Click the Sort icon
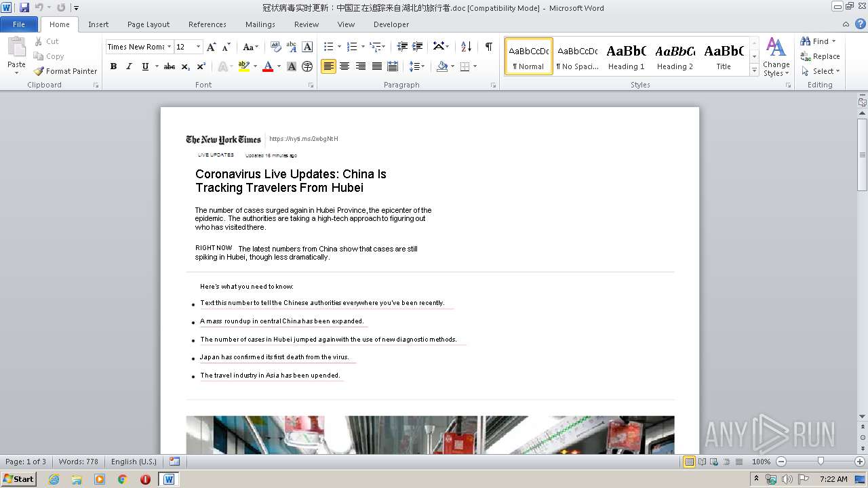The height and width of the screenshot is (488, 868). pyautogui.click(x=466, y=47)
